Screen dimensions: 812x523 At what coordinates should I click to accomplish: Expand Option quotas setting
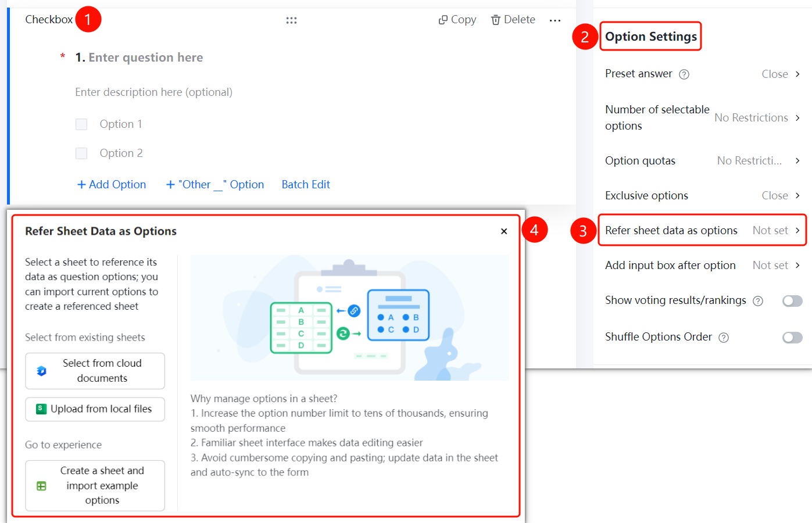(x=702, y=160)
